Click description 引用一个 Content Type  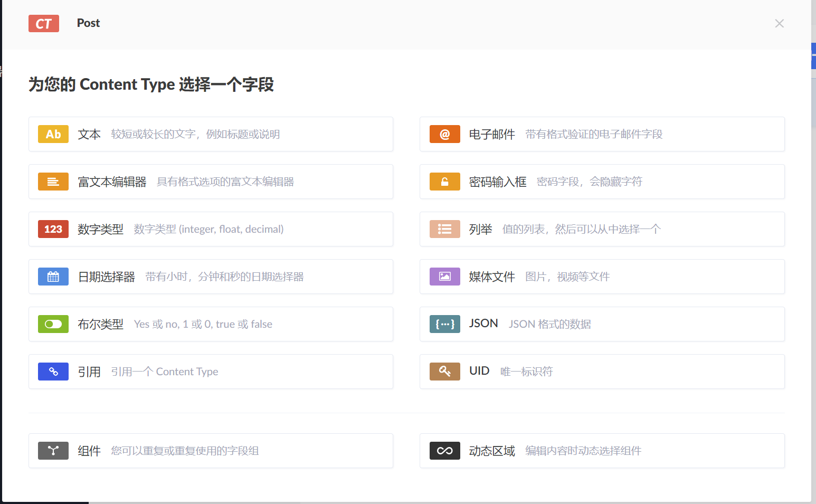coord(165,372)
